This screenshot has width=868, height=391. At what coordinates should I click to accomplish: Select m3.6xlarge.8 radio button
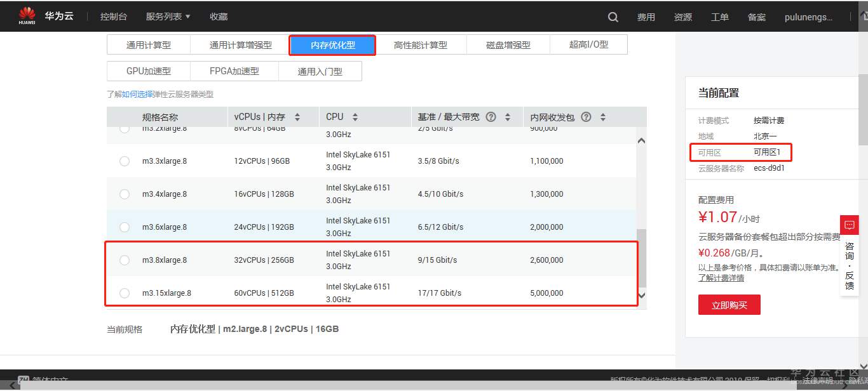pos(125,227)
